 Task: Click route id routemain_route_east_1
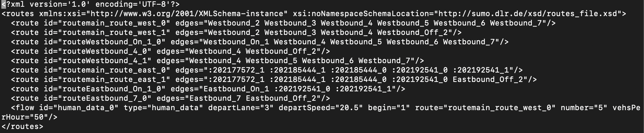114,80
